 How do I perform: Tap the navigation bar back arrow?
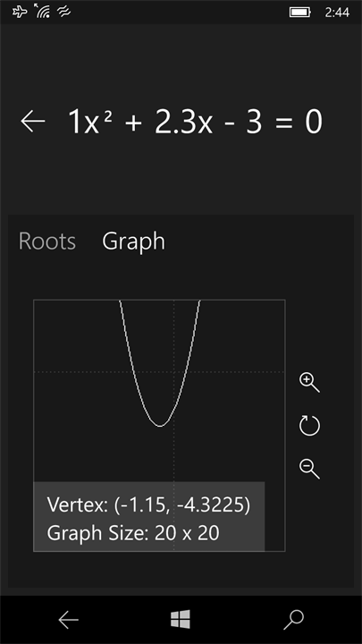click(68, 620)
